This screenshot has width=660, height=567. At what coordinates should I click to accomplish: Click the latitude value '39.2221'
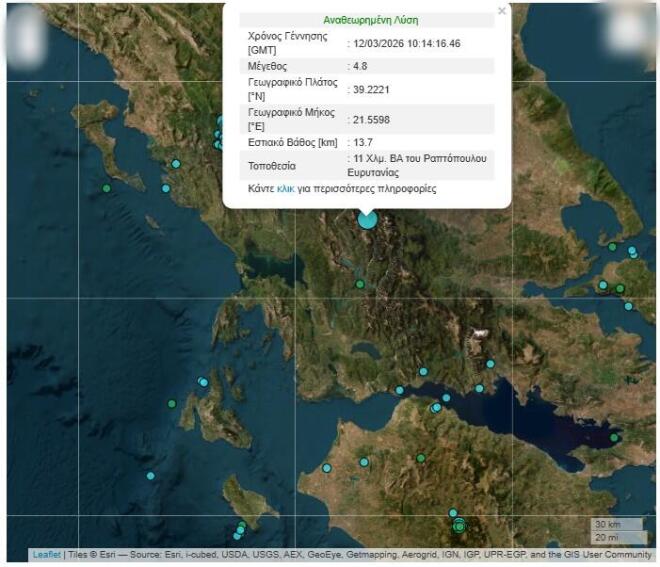click(371, 90)
